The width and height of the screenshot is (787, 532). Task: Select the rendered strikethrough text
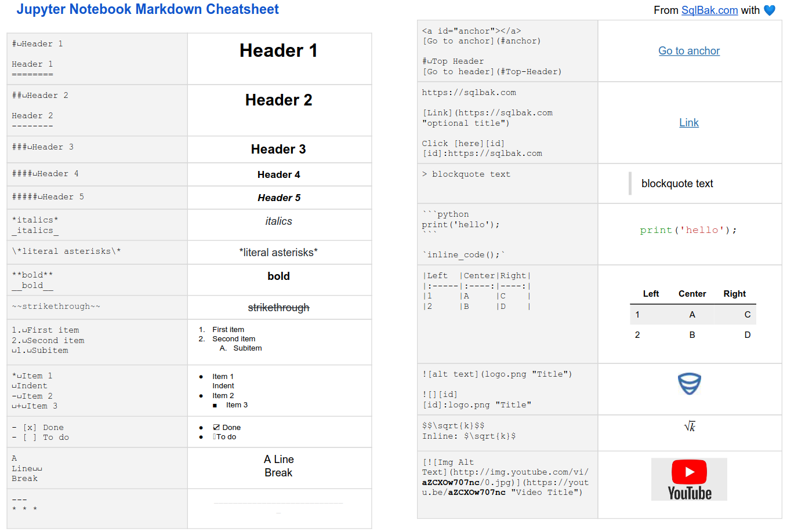coord(278,308)
